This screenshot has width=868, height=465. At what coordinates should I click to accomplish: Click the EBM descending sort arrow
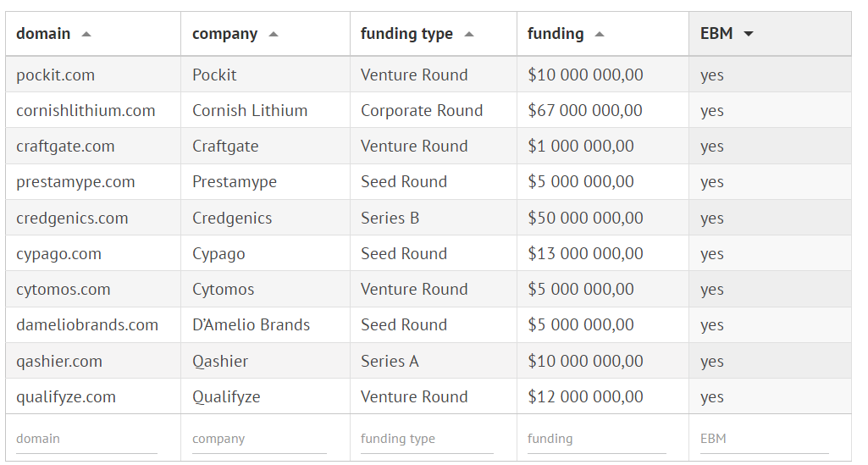[x=748, y=35]
